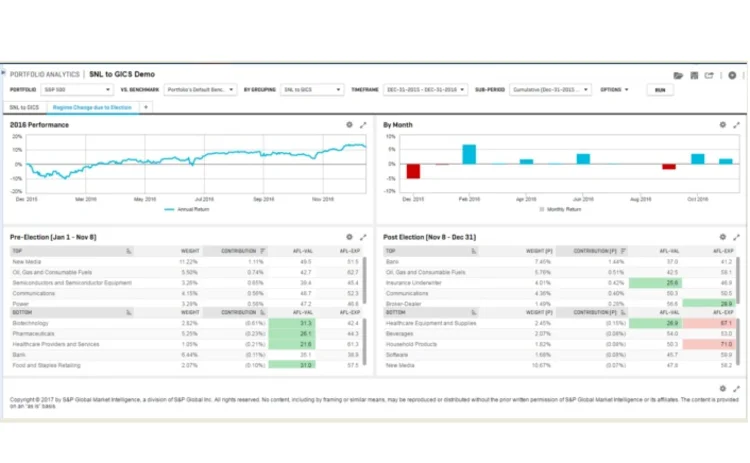
Task: Select Beverages row in Post Election BOTTOM table
Action: click(x=559, y=334)
